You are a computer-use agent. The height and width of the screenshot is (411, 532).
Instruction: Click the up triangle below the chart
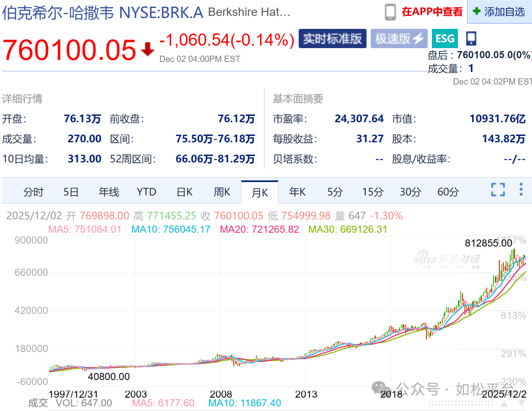click(504, 403)
